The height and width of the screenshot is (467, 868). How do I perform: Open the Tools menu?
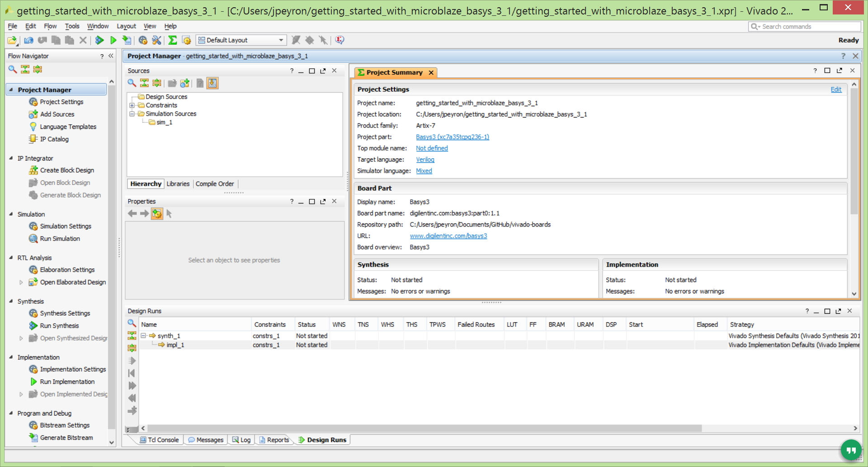(72, 26)
